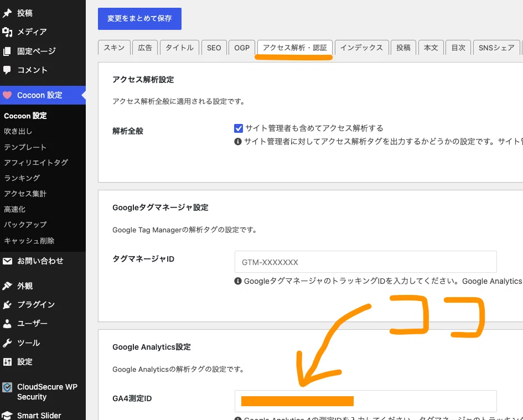The width and height of the screenshot is (523, 420).
Task: Click the heart icon for Cocoon 設定
Action: tap(7, 95)
